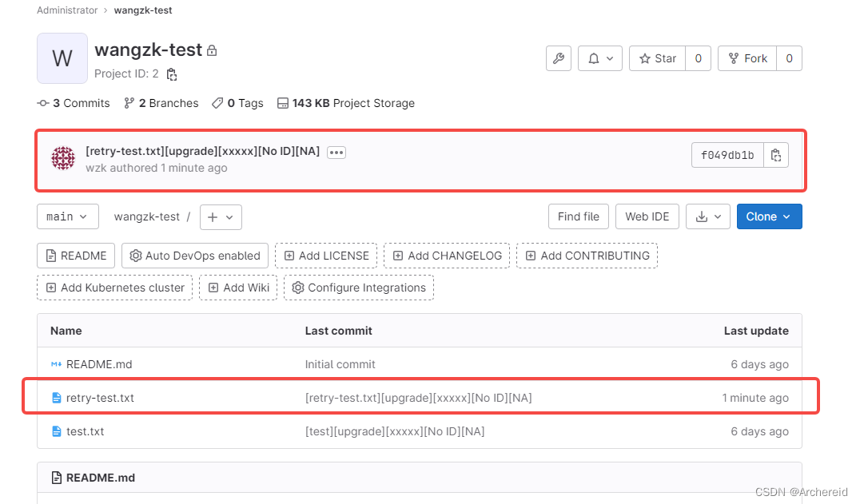Open the Administrator breadcrumb link

click(x=67, y=10)
